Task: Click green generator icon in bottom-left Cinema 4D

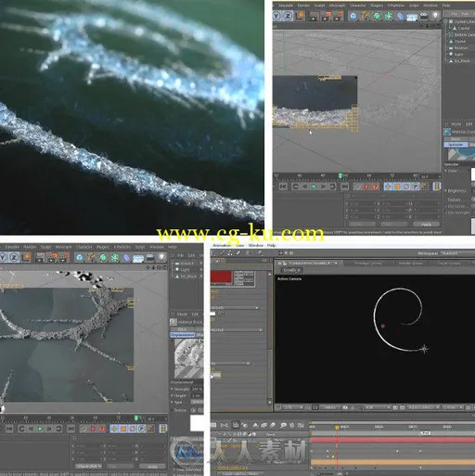Action: pos(103,257)
